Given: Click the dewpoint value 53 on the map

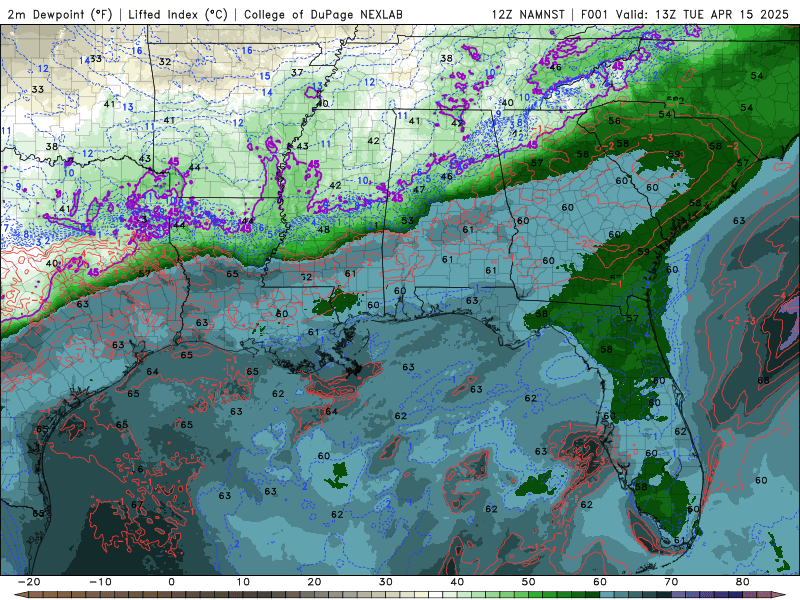Looking at the screenshot, I should click(407, 221).
